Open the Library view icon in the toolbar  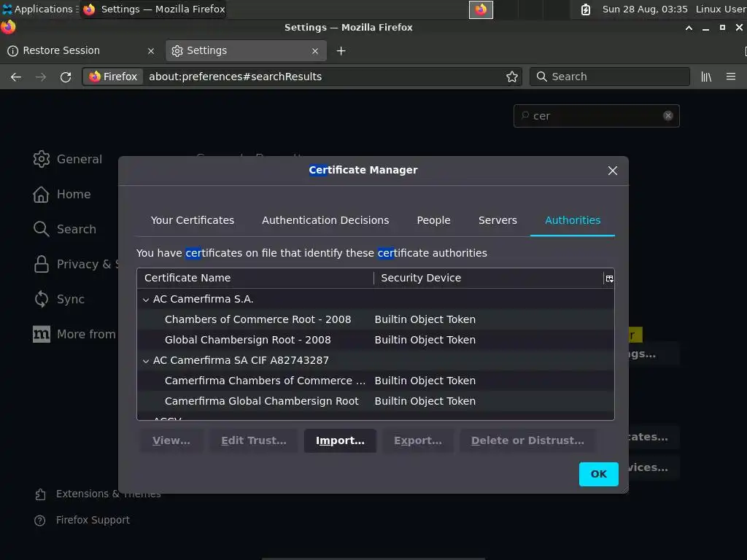[x=706, y=77]
